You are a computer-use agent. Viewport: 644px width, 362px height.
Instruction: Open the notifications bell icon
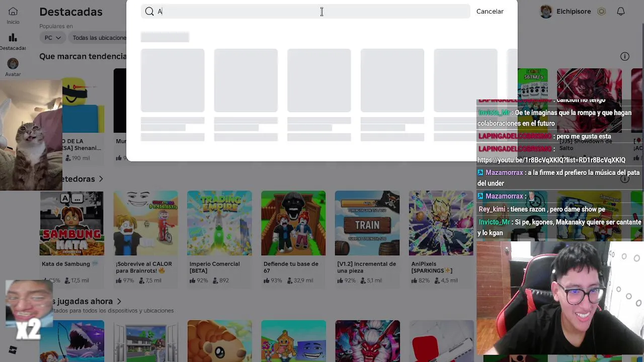621,11
